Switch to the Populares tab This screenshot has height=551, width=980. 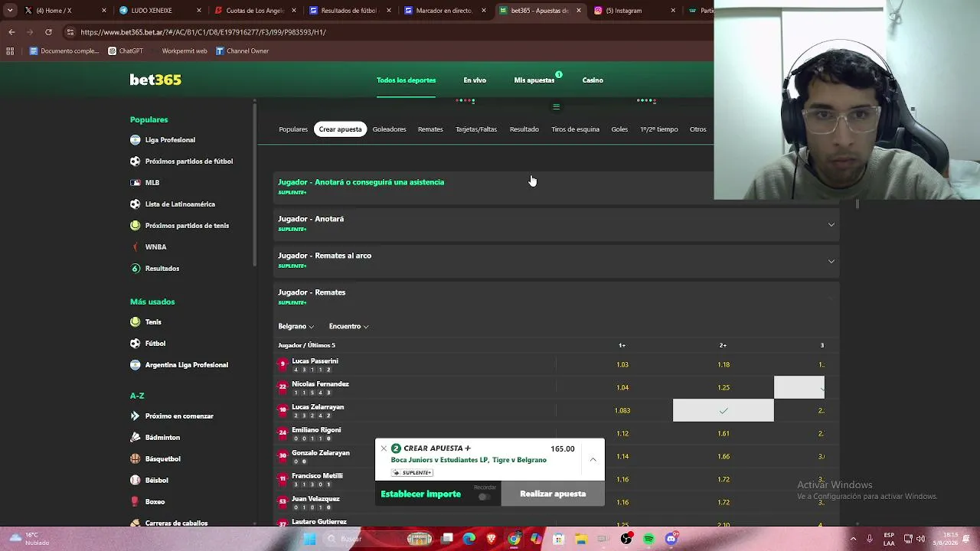click(x=293, y=129)
